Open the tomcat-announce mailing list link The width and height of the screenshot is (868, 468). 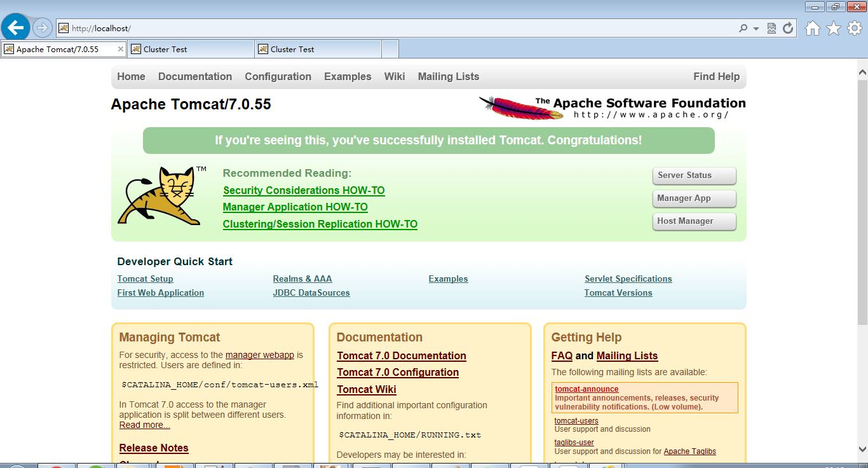(587, 389)
